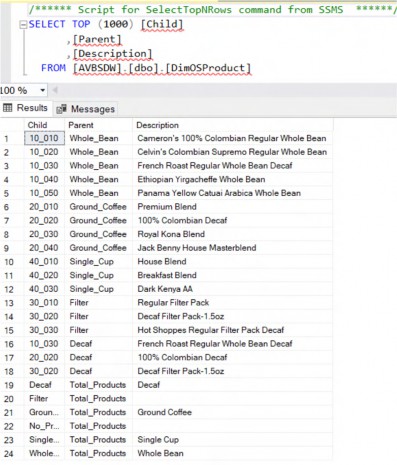Select cell 10_020 in the Child column

pyautogui.click(x=44, y=152)
